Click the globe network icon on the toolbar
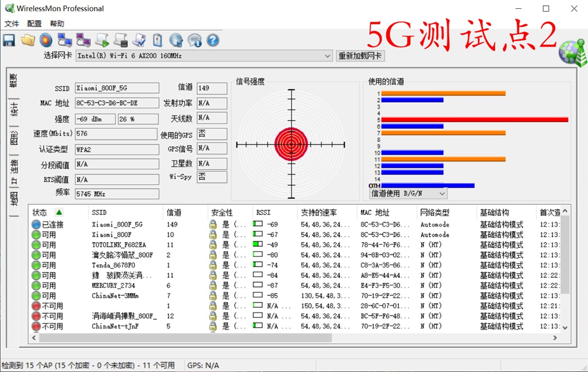The image size is (588, 372). click(176, 40)
